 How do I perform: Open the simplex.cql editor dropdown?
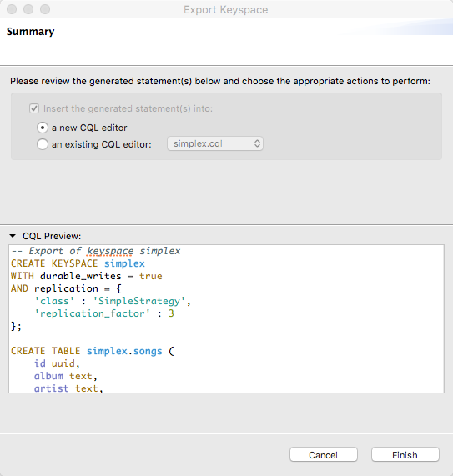tap(215, 143)
